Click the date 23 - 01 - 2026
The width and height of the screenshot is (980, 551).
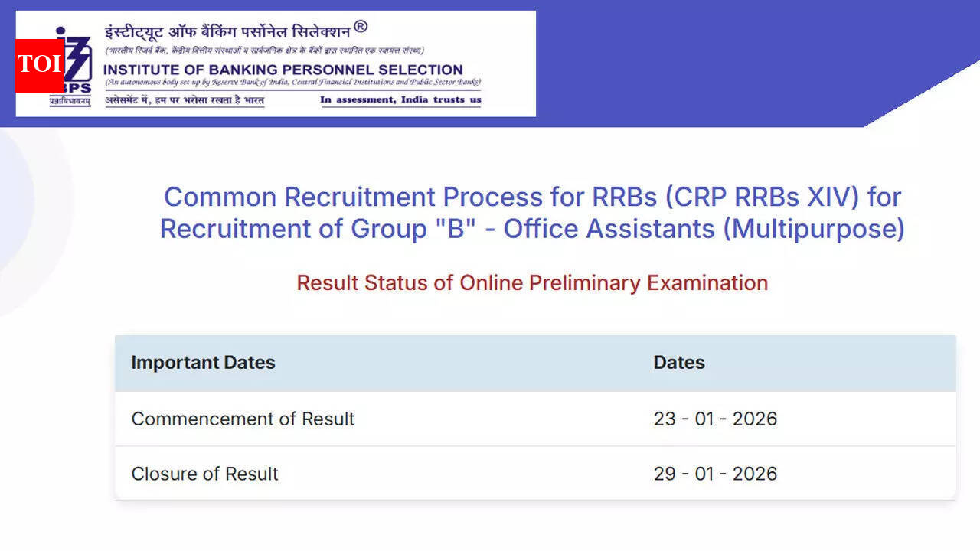(715, 419)
